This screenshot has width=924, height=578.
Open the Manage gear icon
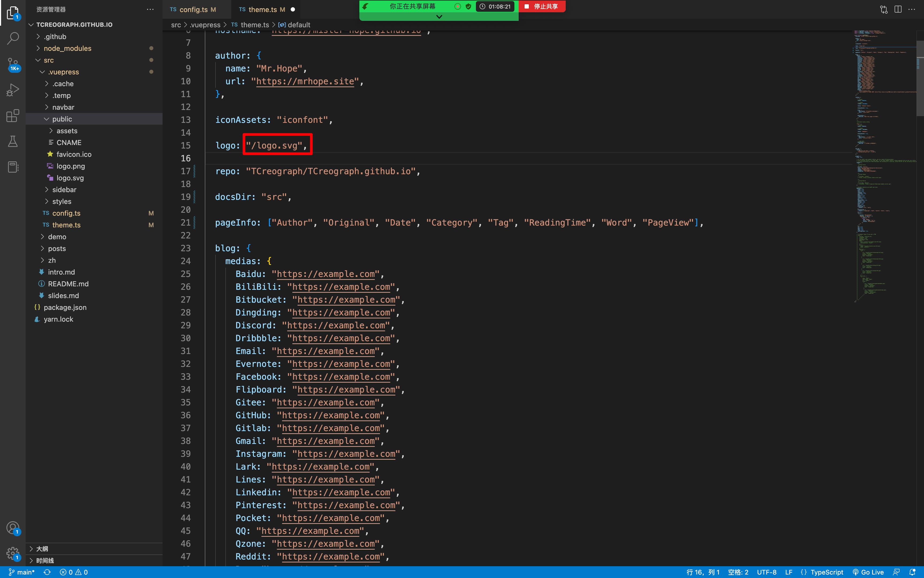[x=13, y=554]
